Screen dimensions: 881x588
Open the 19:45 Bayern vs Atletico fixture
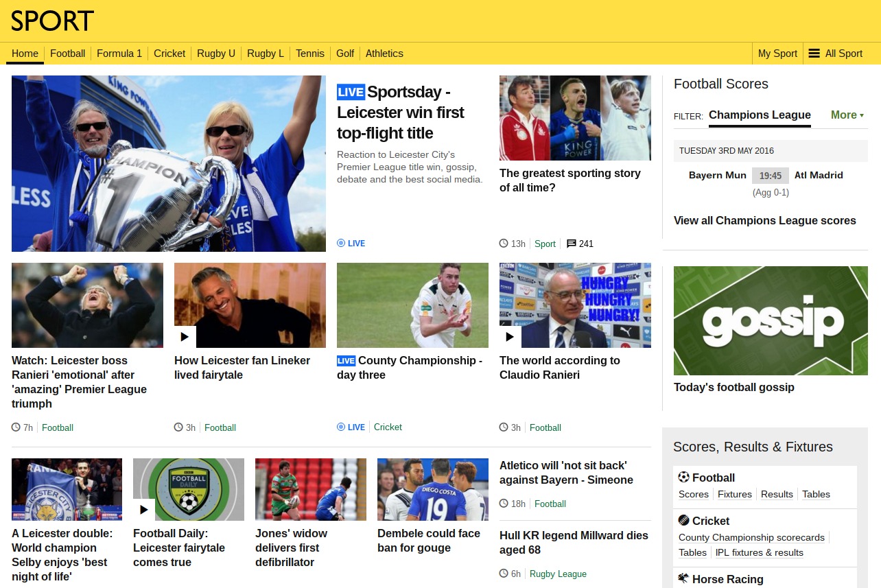770,176
